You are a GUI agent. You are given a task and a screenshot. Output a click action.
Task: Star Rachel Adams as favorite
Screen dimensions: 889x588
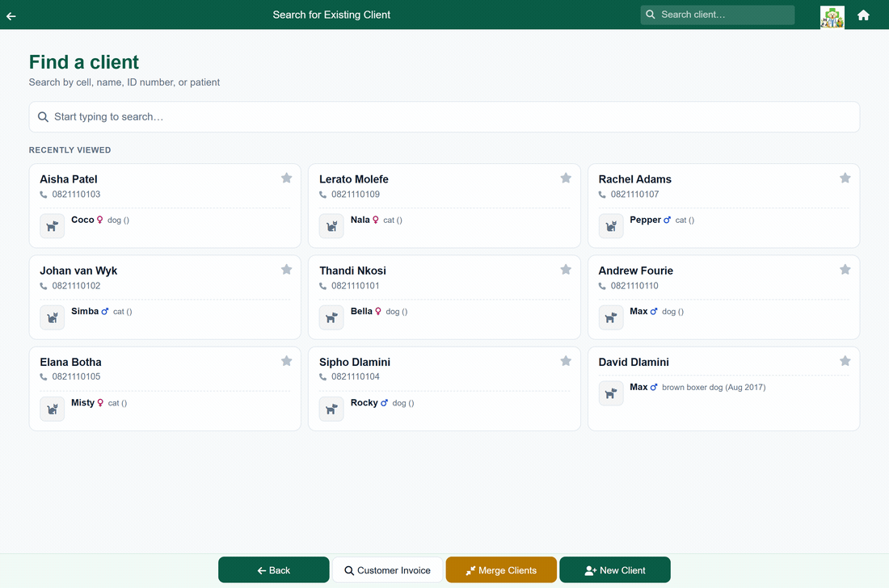[845, 178]
